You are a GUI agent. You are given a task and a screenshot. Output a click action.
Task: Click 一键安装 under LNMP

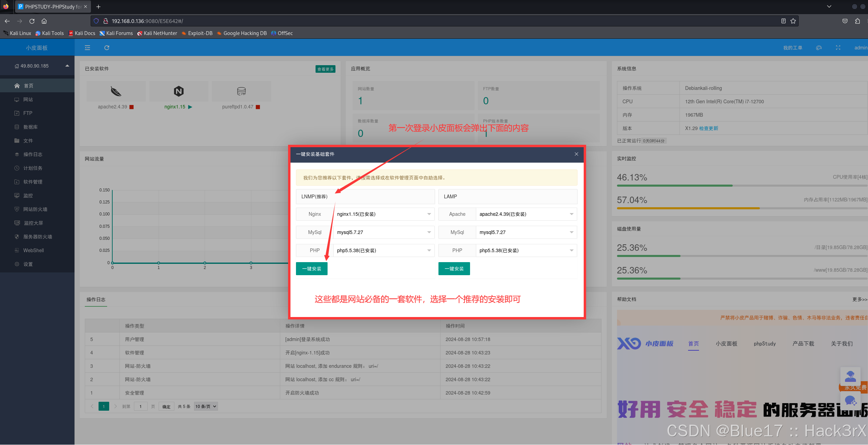[x=311, y=269]
